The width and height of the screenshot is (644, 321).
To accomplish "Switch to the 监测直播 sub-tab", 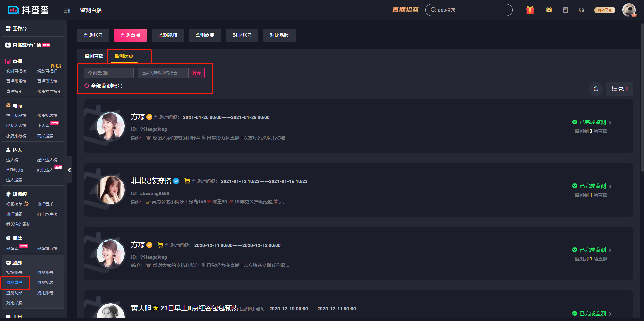I will click(94, 56).
